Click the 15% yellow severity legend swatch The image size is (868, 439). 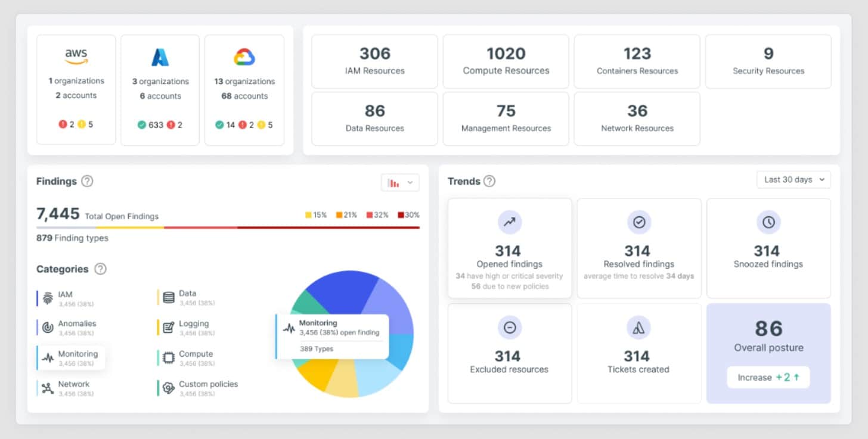tap(308, 215)
